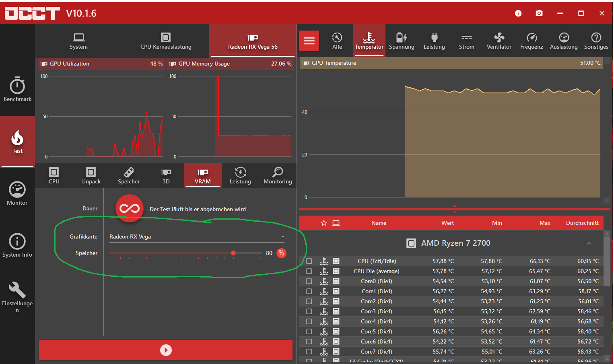Show Frequenz frequency sensors
614x364 pixels.
[x=532, y=41]
